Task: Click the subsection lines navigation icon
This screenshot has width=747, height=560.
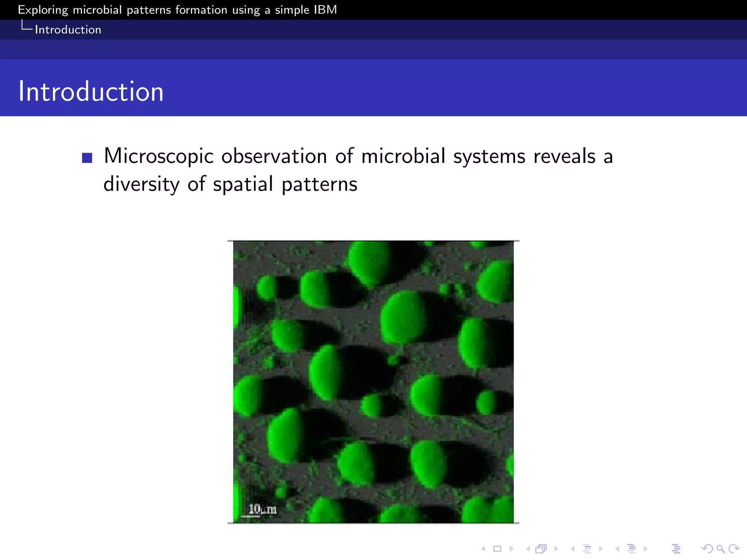Action: (x=587, y=549)
